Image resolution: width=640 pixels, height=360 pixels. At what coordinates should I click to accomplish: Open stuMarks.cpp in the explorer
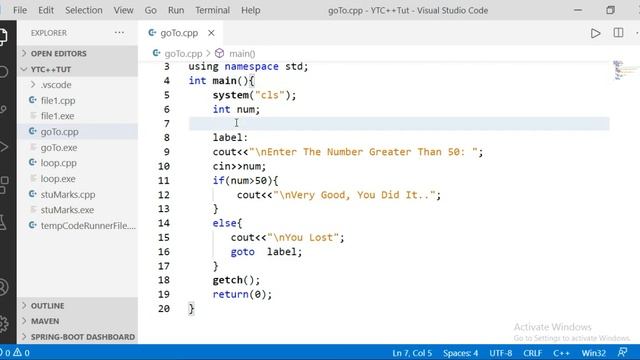click(x=78, y=194)
